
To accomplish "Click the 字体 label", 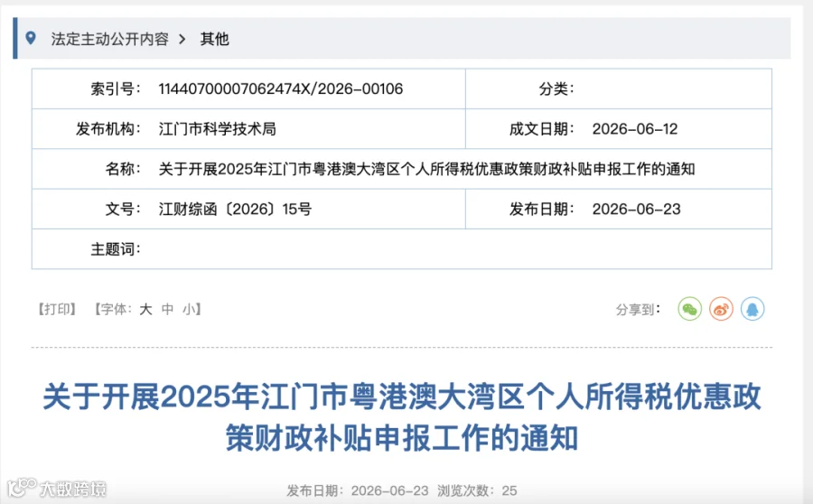I will pyautogui.click(x=117, y=310).
